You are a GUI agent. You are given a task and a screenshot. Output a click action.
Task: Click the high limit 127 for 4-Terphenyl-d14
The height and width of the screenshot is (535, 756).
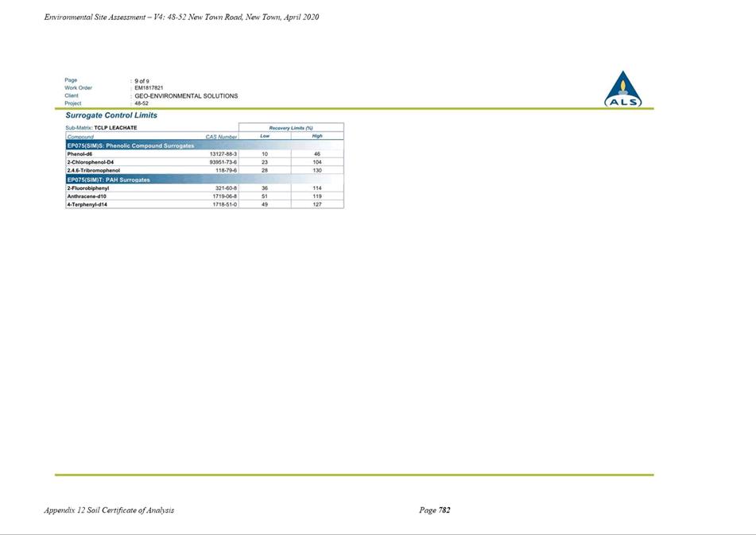(317, 205)
